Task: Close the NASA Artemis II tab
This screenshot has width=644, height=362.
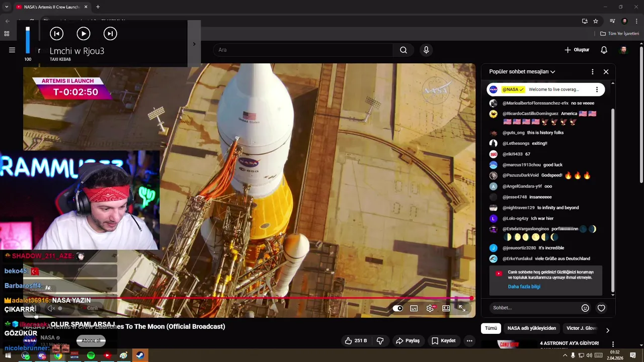Action: (x=86, y=7)
